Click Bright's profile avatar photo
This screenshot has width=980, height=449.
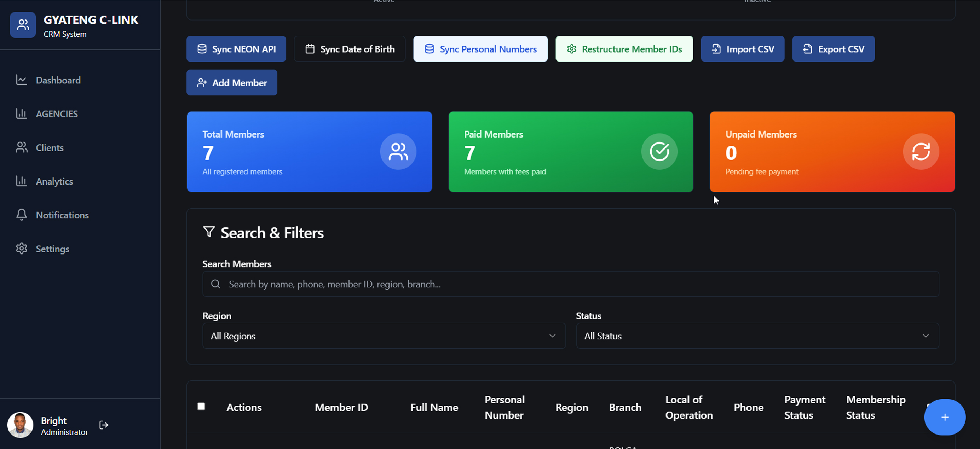click(20, 425)
